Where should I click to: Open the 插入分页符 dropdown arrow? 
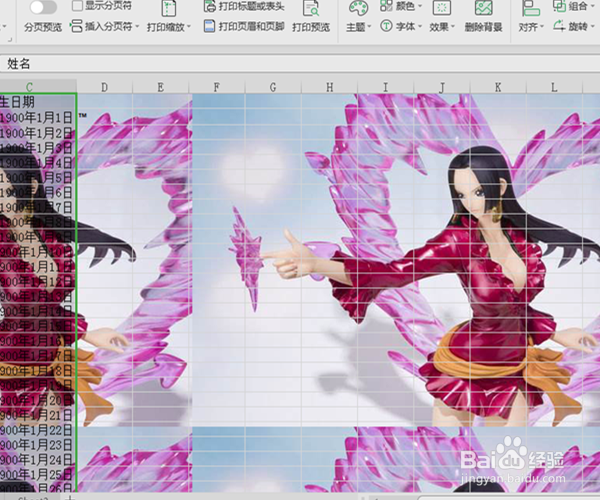coord(137,27)
